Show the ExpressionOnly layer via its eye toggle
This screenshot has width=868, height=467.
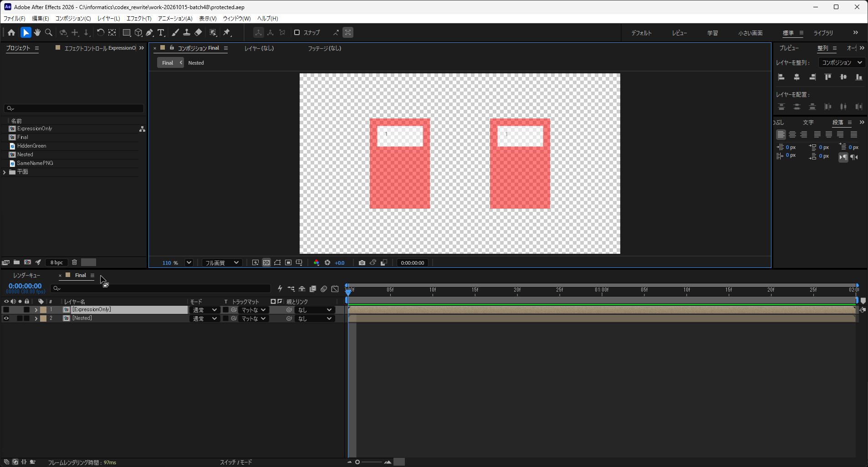(x=6, y=310)
